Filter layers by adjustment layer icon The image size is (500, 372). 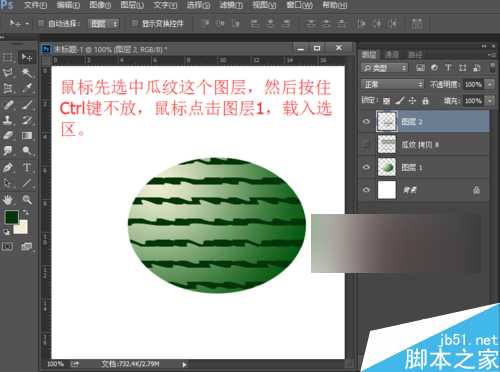434,68
